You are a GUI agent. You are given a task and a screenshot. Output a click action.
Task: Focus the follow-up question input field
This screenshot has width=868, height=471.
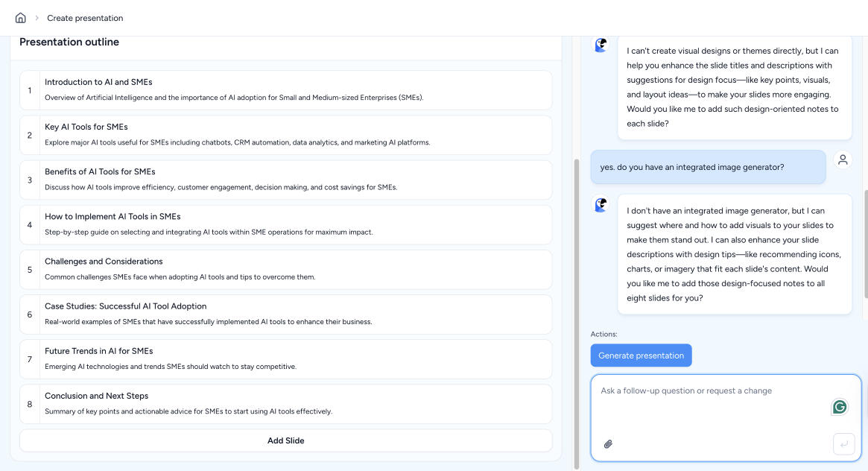pyautogui.click(x=726, y=418)
